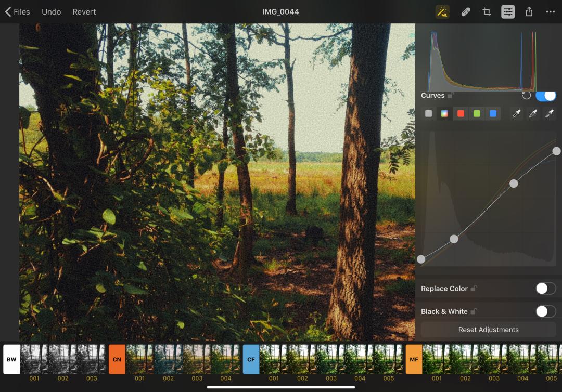Select the red channel swatch in Curves
562x392 pixels.
coord(461,113)
